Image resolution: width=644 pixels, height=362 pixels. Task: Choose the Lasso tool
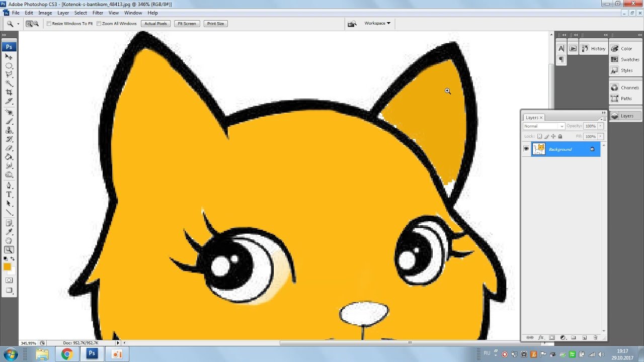9,74
